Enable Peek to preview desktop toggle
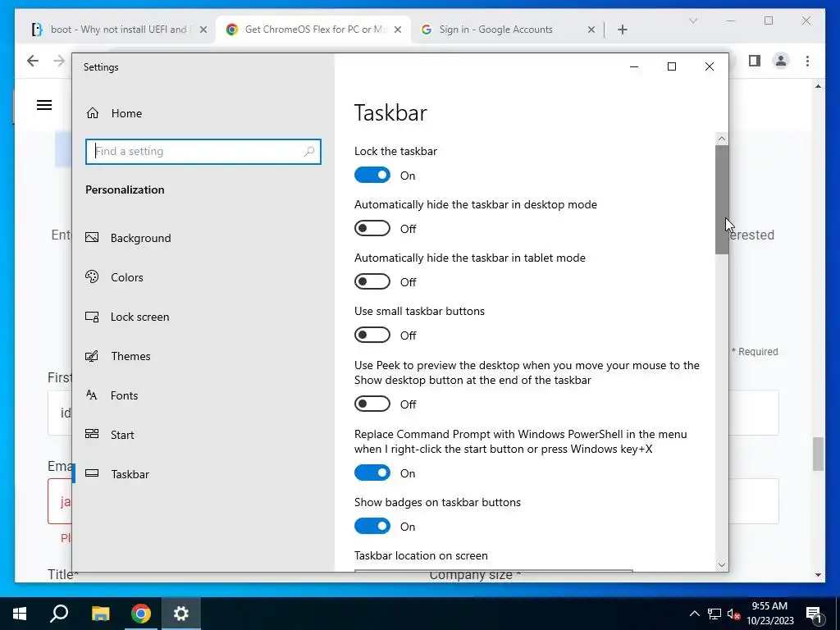Viewport: 840px width, 630px height. [372, 404]
